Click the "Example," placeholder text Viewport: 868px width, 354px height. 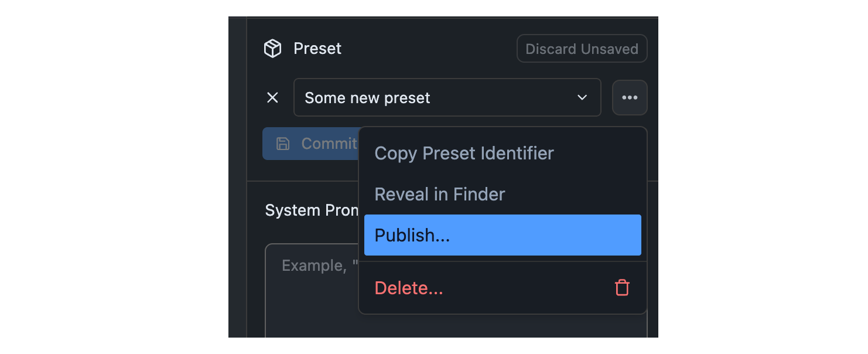(x=313, y=266)
